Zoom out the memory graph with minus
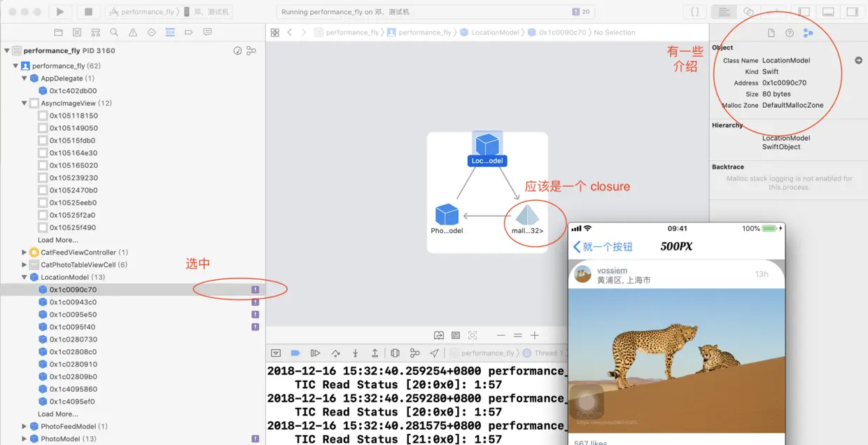 501,335
